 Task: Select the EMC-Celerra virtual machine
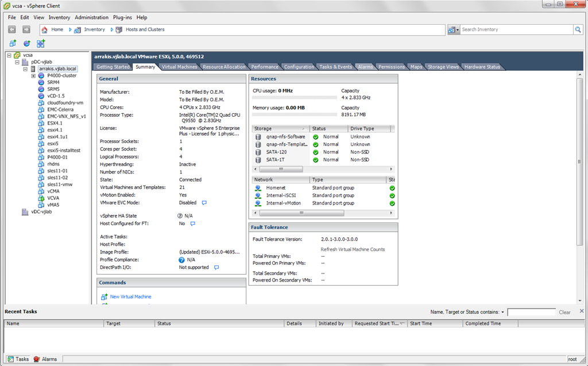pyautogui.click(x=60, y=110)
